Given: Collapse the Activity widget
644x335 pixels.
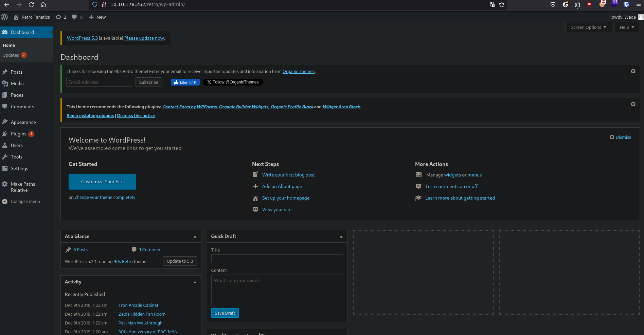Looking at the screenshot, I should (x=195, y=282).
